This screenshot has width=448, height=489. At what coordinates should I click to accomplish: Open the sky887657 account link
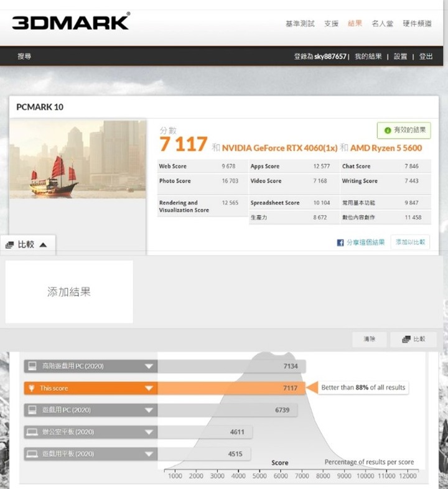[330, 57]
